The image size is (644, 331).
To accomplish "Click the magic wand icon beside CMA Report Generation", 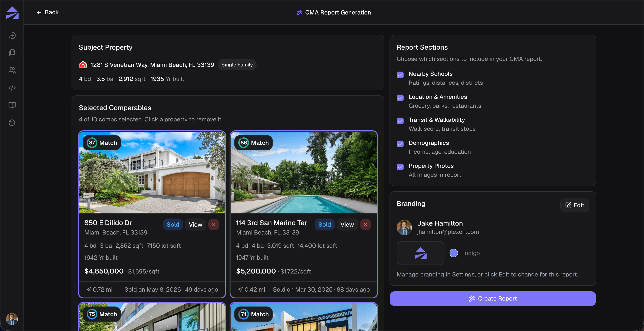I will [x=299, y=12].
